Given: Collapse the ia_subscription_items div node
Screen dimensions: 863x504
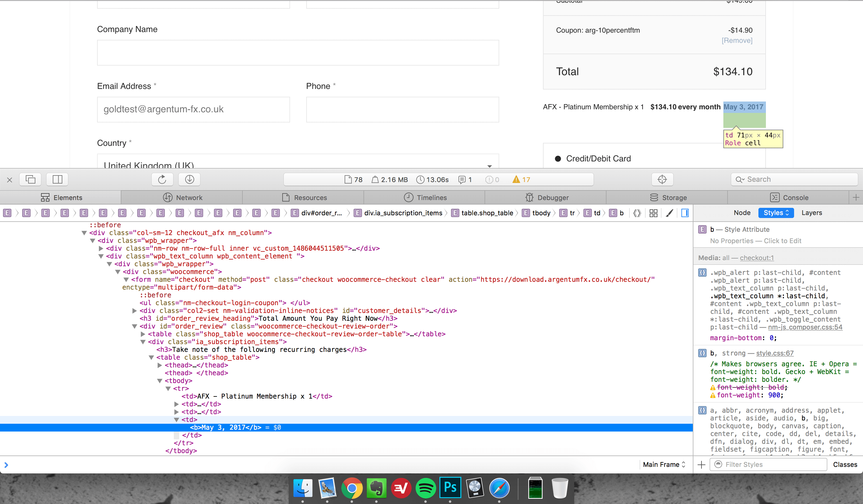Looking at the screenshot, I should (143, 342).
